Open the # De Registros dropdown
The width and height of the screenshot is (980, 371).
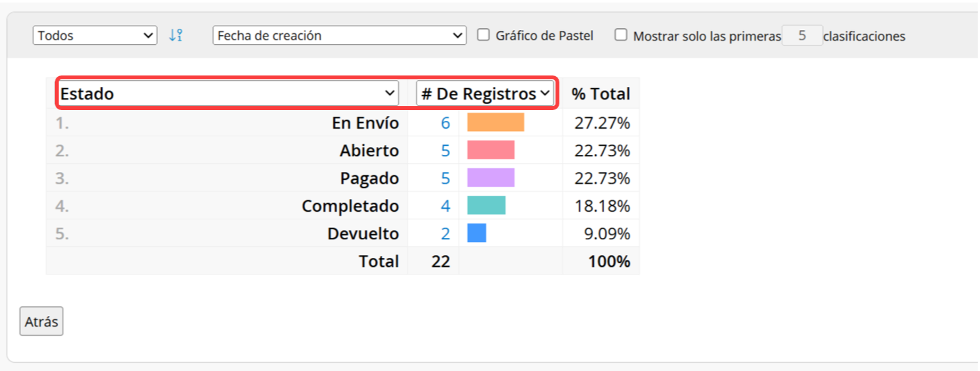click(485, 93)
